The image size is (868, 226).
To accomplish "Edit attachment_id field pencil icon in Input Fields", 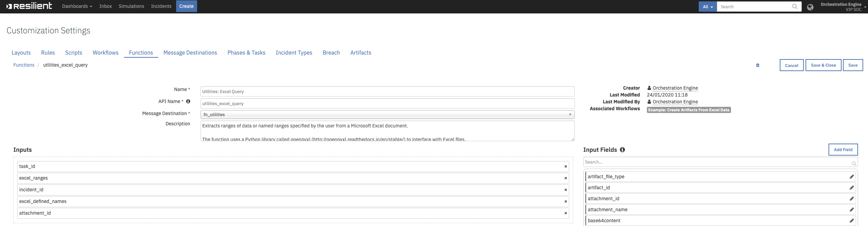I will (852, 199).
